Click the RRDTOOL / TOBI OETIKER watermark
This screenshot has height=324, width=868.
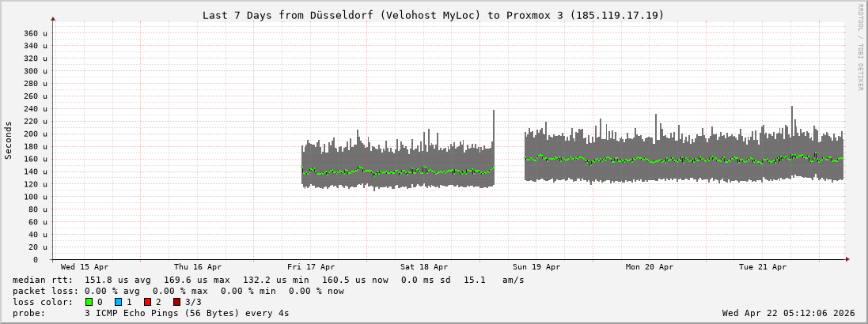(860, 47)
